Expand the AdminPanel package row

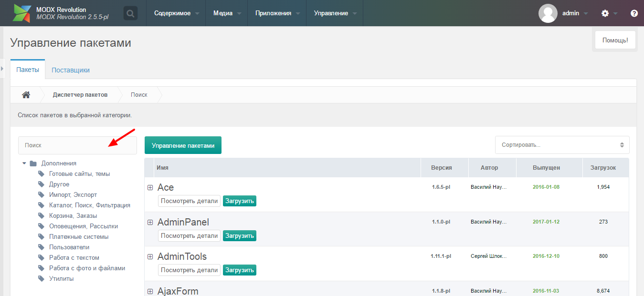[x=150, y=222]
